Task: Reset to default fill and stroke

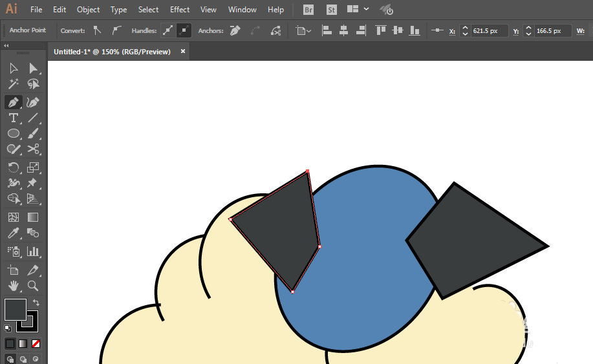Action: click(8, 328)
